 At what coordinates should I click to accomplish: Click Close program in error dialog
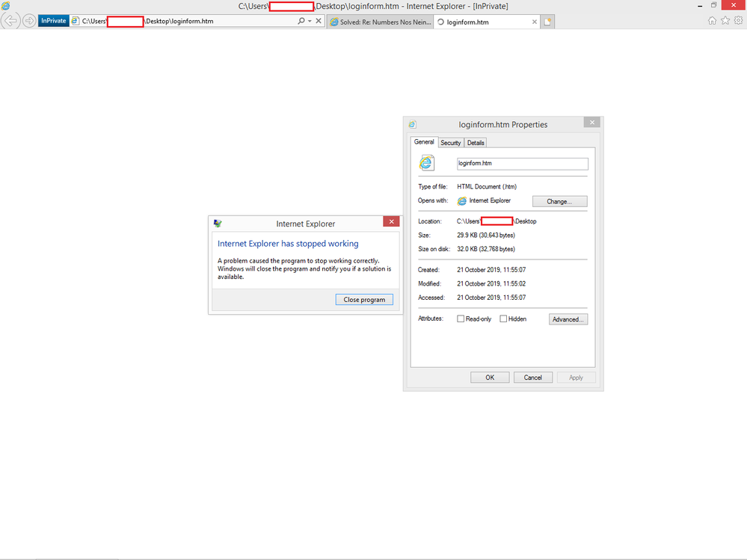click(364, 300)
